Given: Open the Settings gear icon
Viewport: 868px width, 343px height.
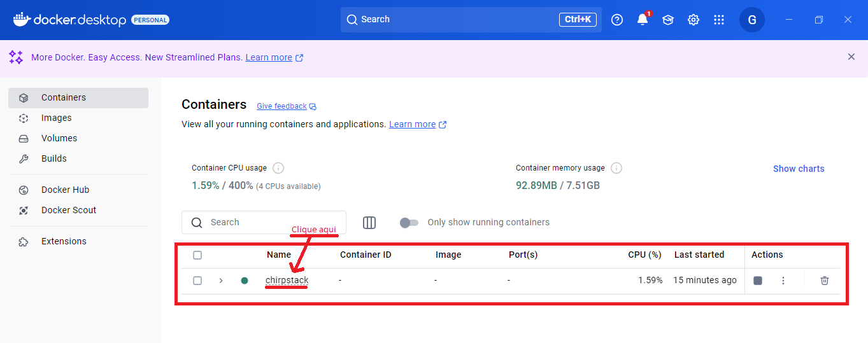Looking at the screenshot, I should point(694,20).
